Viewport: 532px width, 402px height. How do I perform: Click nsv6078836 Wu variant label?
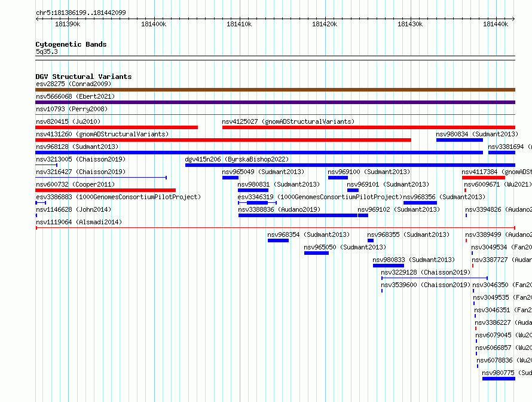coord(504,360)
